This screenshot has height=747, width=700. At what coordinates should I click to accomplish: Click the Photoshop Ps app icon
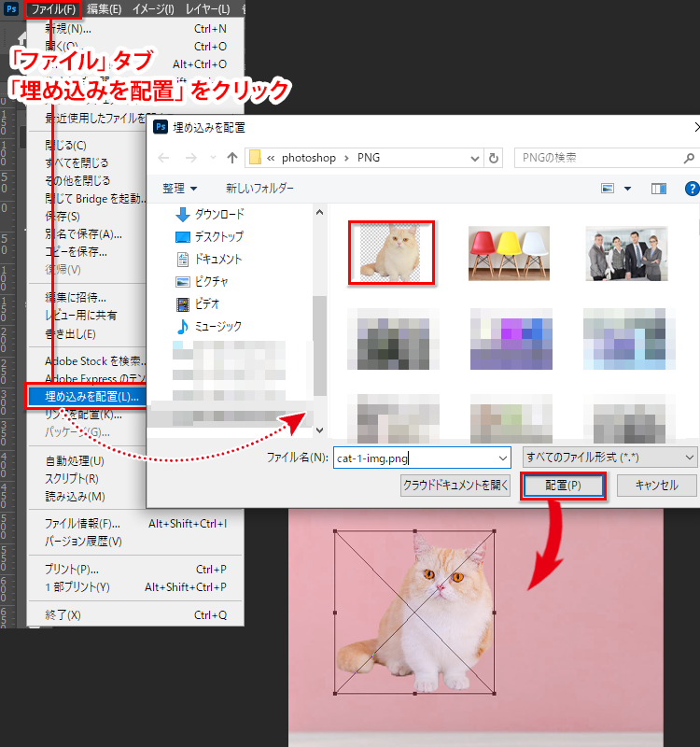[11, 8]
